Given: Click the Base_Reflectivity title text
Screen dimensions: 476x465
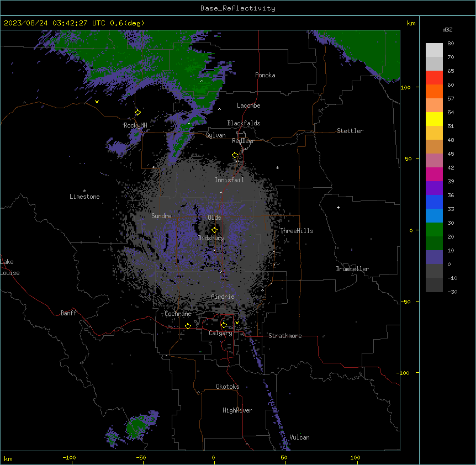Looking at the screenshot, I should click(238, 8).
